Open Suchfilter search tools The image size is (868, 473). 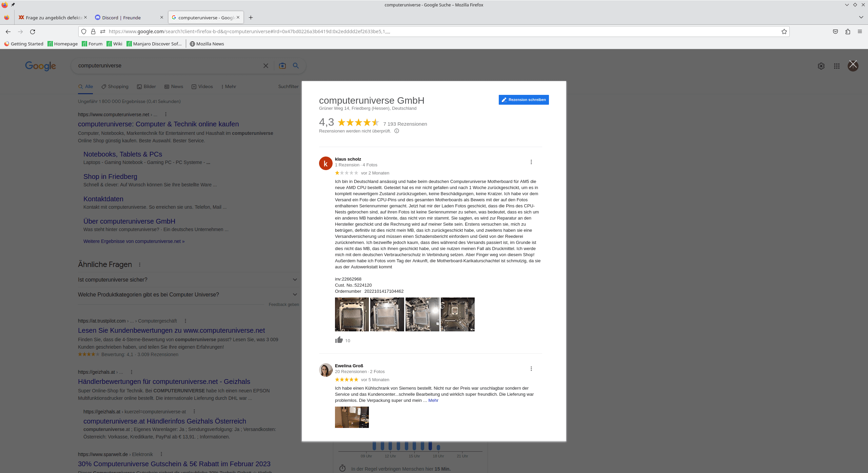click(288, 87)
